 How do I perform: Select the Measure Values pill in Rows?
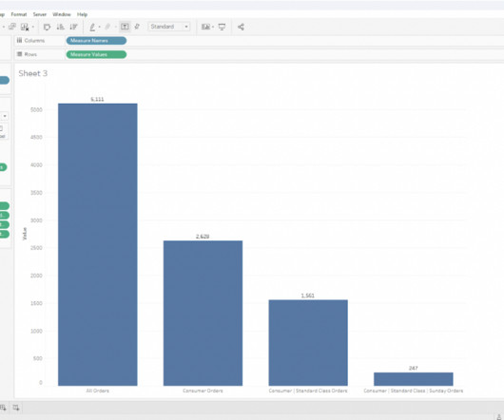point(96,54)
